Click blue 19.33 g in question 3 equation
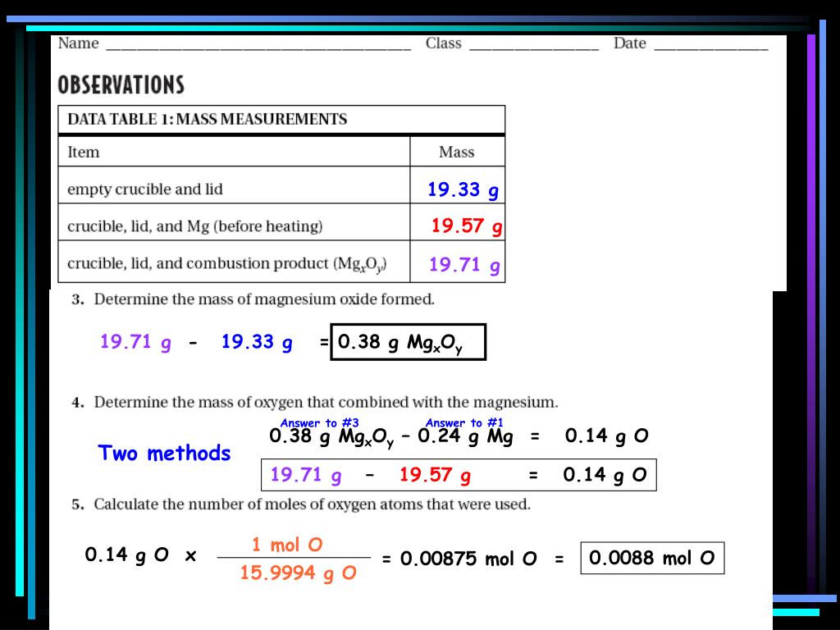Screen dimensions: 840x630 tap(257, 342)
